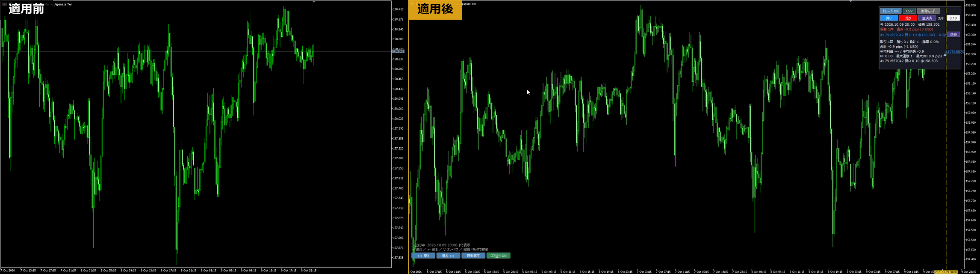Click the 合計 -0.9 pips total line
This screenshot has width=980, height=274.
point(899,47)
